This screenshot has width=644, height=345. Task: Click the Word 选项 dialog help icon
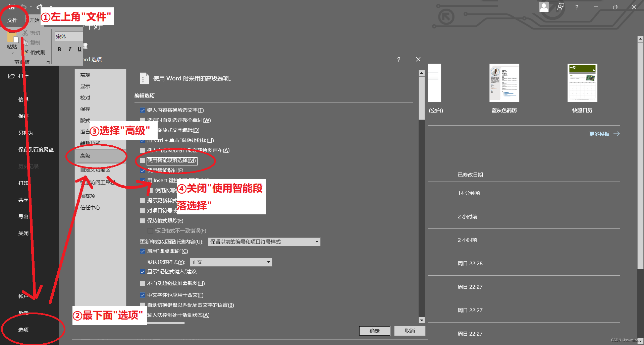(398, 59)
